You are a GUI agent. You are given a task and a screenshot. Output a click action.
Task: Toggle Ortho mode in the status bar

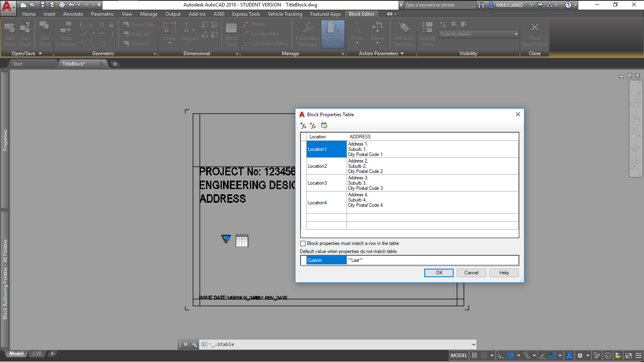coord(501,356)
